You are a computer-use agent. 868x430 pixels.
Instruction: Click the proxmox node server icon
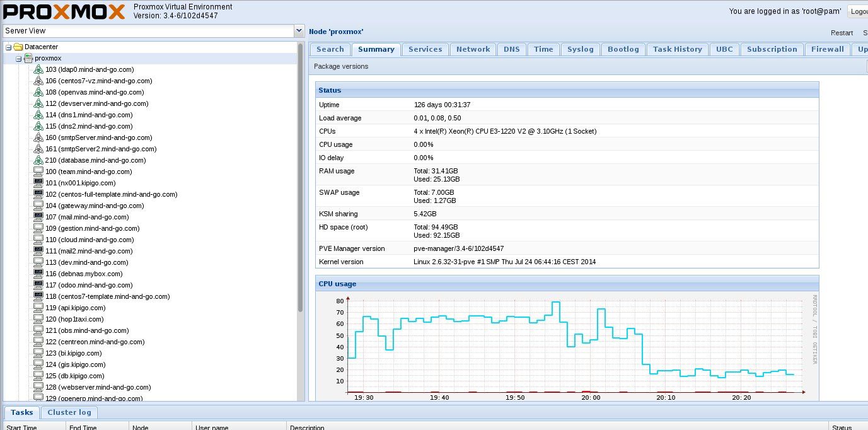(28, 58)
